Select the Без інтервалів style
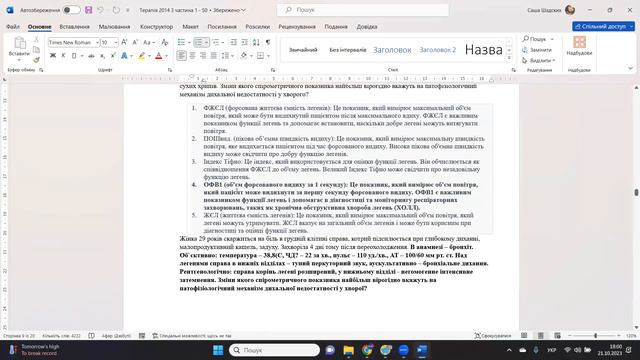This screenshot has height=360, width=640. coord(348,50)
